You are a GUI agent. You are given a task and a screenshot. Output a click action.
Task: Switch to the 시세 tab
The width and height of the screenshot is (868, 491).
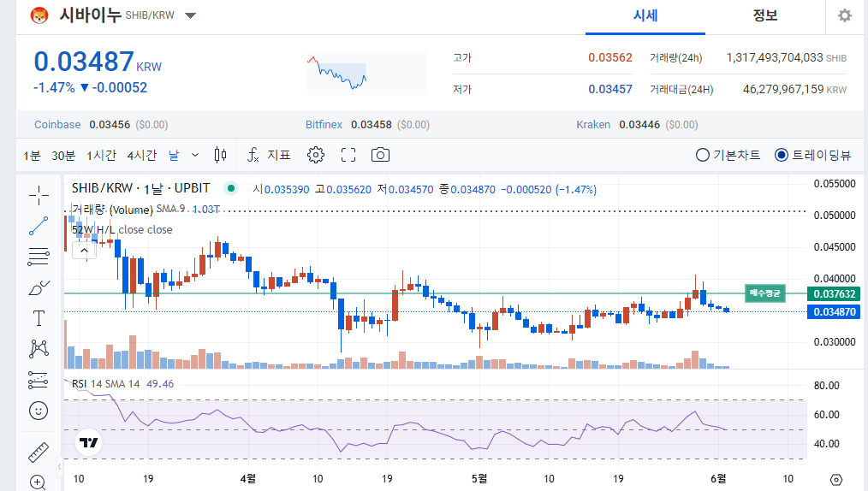coord(645,15)
